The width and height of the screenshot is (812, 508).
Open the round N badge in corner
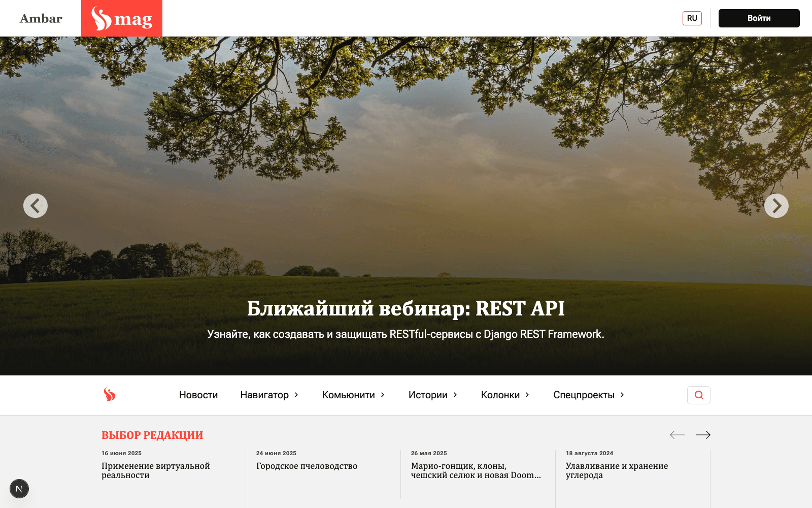click(x=19, y=489)
